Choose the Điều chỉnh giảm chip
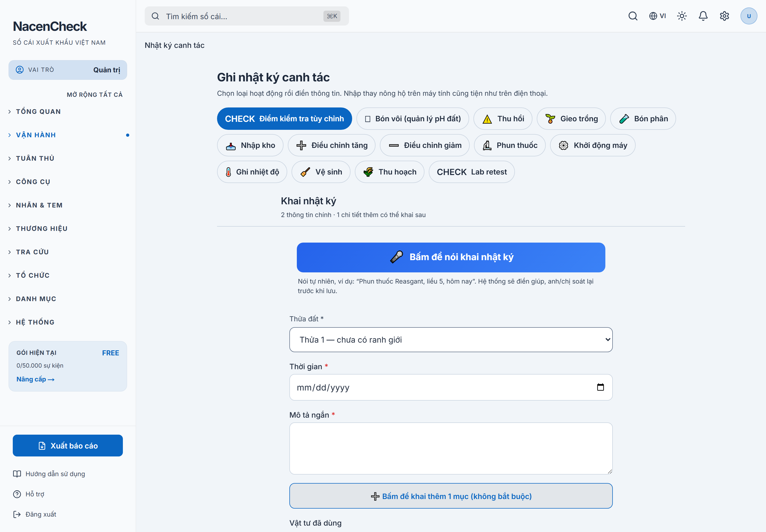This screenshot has width=766, height=532. coord(425,145)
